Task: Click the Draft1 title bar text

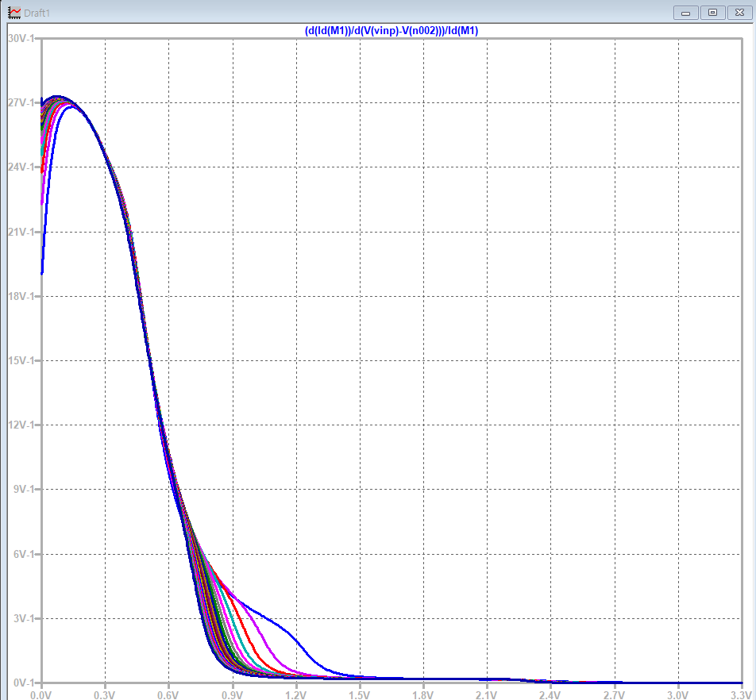Action: point(37,13)
